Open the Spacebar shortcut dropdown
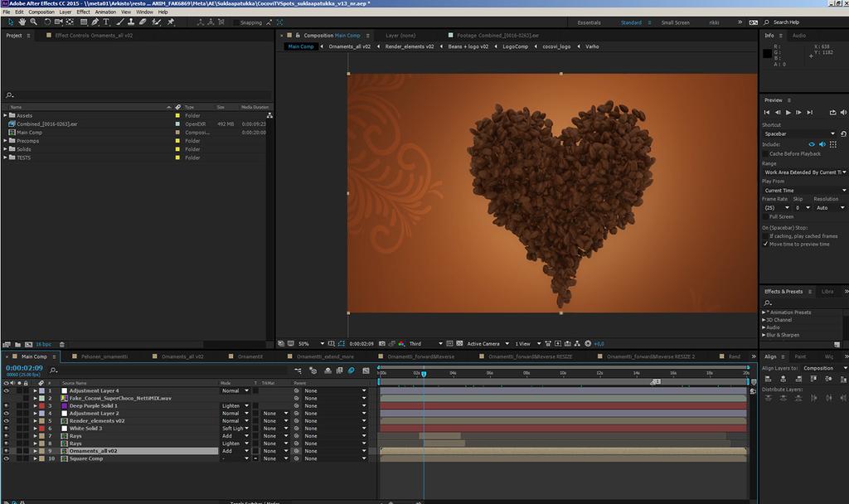This screenshot has width=849, height=504. click(799, 133)
